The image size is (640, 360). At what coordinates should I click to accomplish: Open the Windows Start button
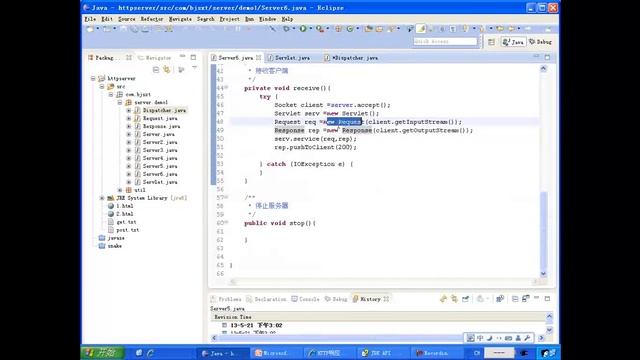coord(102,353)
